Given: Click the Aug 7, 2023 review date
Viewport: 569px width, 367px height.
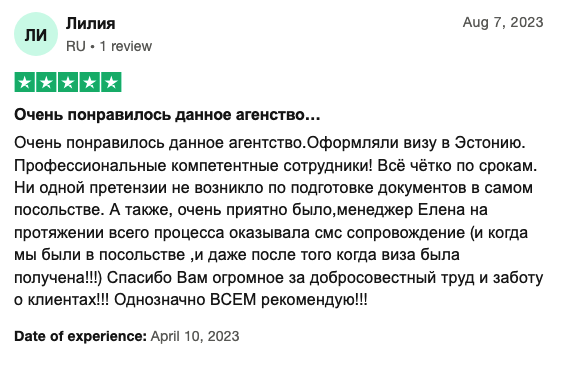Looking at the screenshot, I should (x=503, y=23).
